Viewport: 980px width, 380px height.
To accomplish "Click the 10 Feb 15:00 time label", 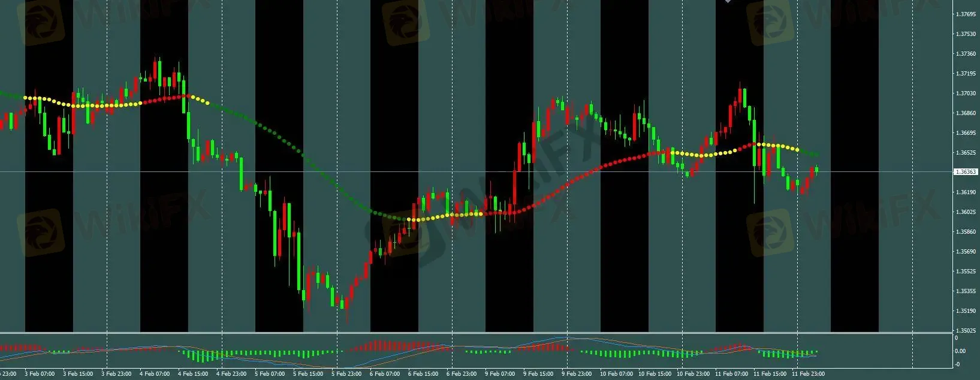I will point(653,374).
